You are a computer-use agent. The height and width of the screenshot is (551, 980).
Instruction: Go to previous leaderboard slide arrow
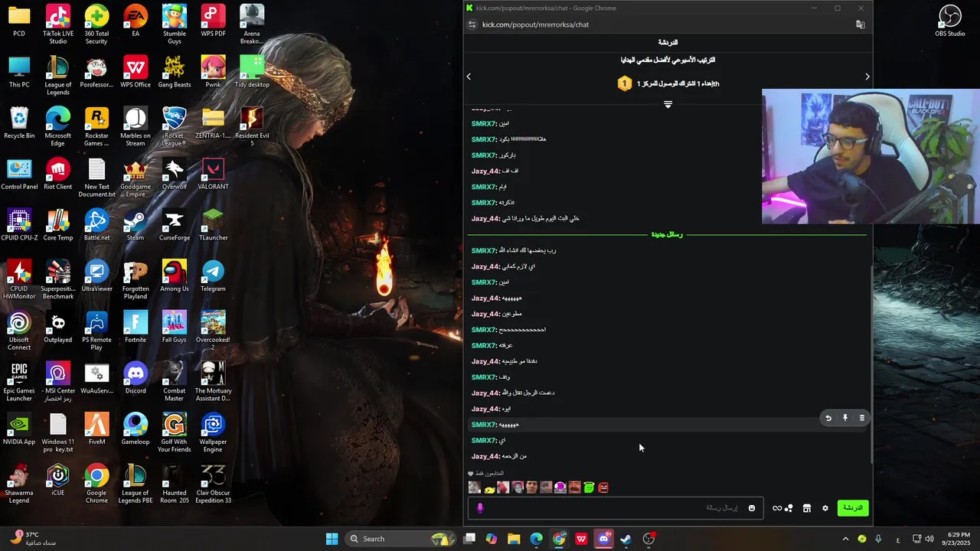(x=469, y=77)
